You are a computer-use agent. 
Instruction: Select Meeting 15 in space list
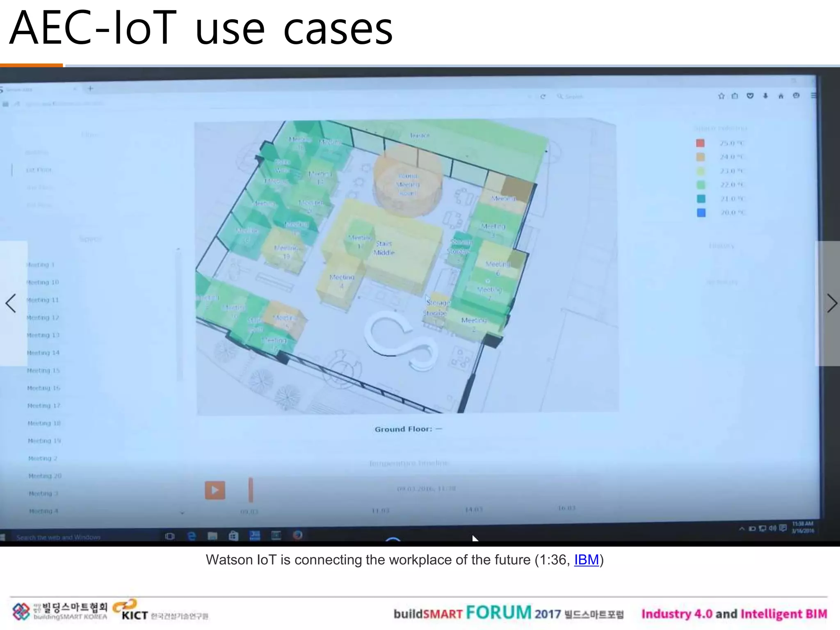(x=43, y=371)
